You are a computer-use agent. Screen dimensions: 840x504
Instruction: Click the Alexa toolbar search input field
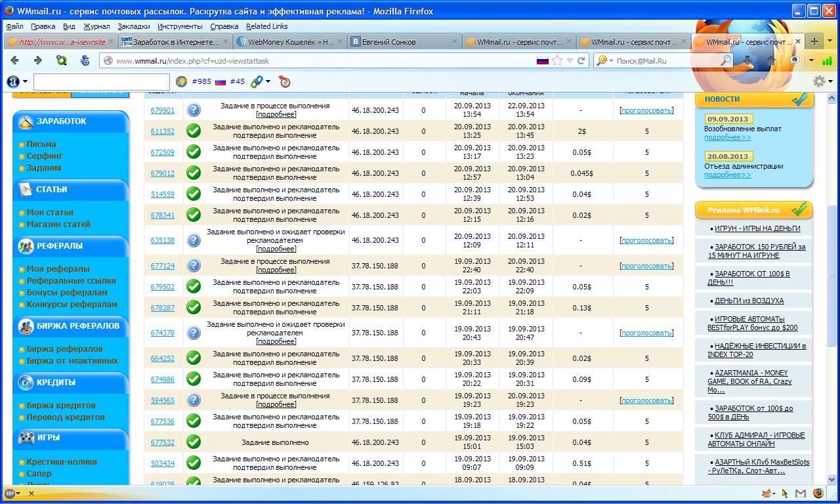[x=101, y=82]
